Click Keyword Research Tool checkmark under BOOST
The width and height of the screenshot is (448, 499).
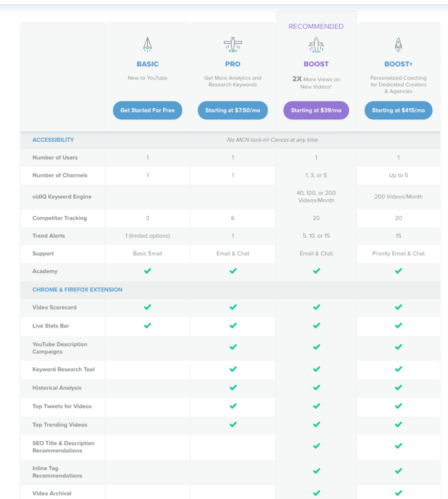[316, 369]
